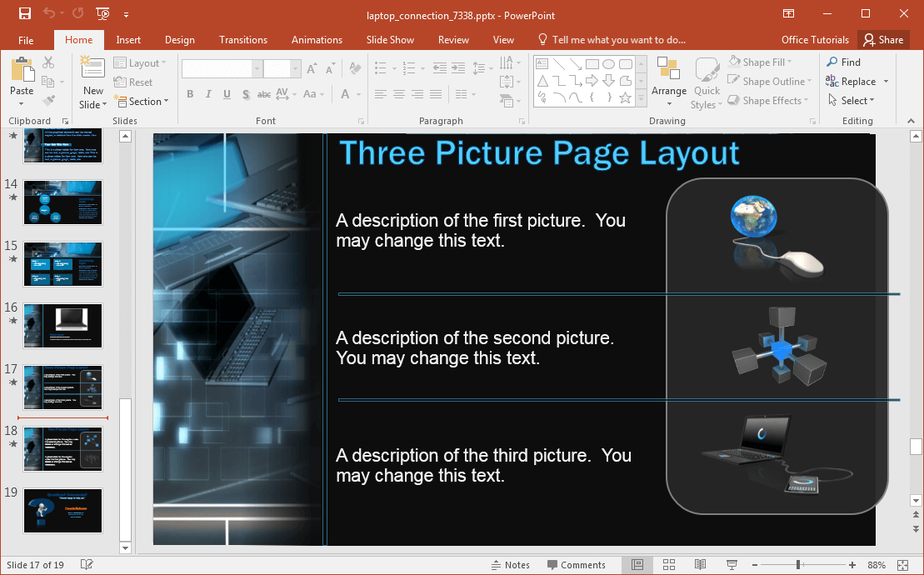
Task: Click the Save icon in quick access toolbar
Action: [x=25, y=14]
